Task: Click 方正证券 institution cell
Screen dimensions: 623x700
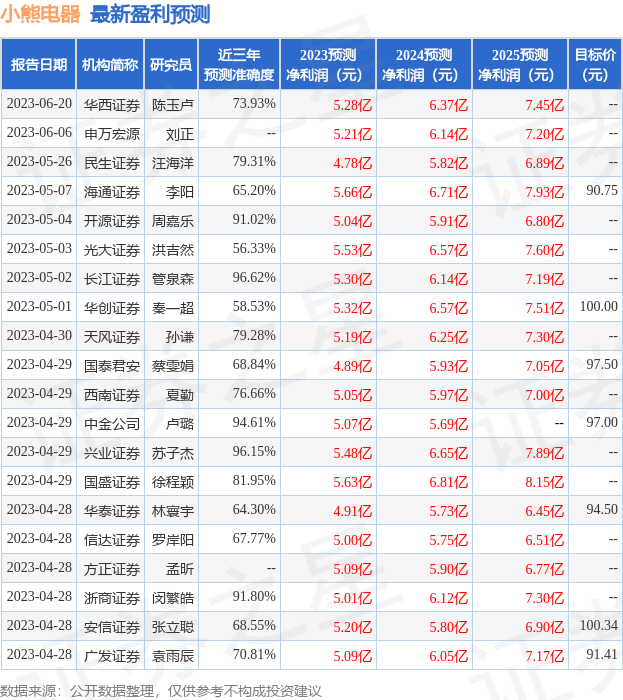Action: pyautogui.click(x=112, y=569)
